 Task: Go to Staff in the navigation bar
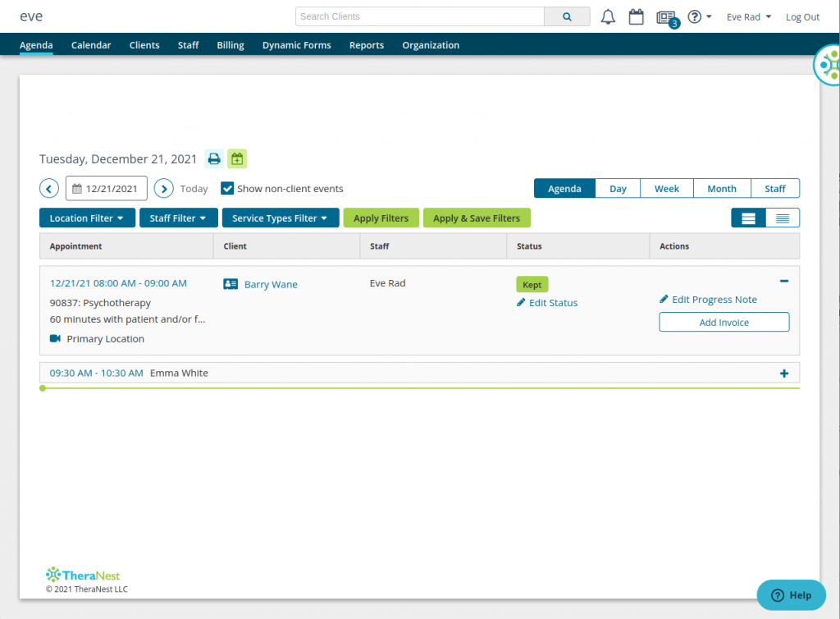pos(188,45)
